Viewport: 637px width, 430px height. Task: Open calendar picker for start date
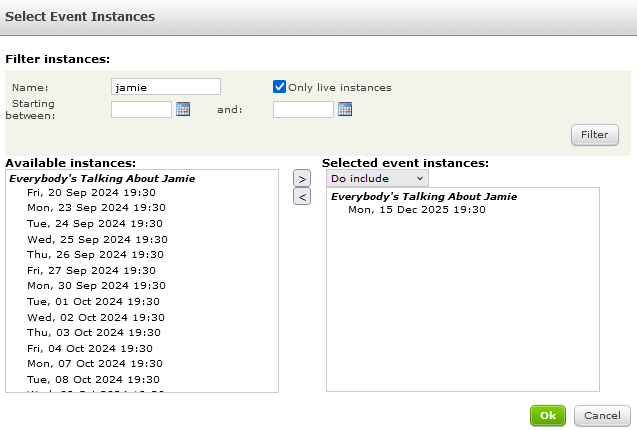tap(183, 109)
